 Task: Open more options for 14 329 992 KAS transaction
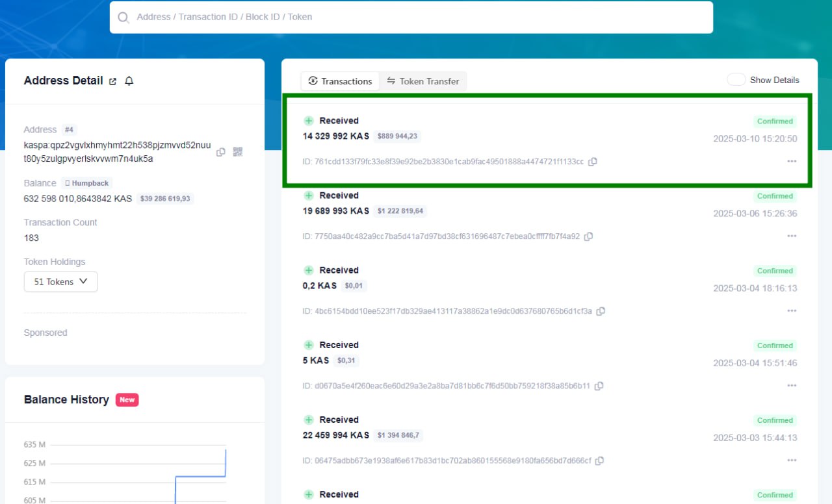click(792, 161)
